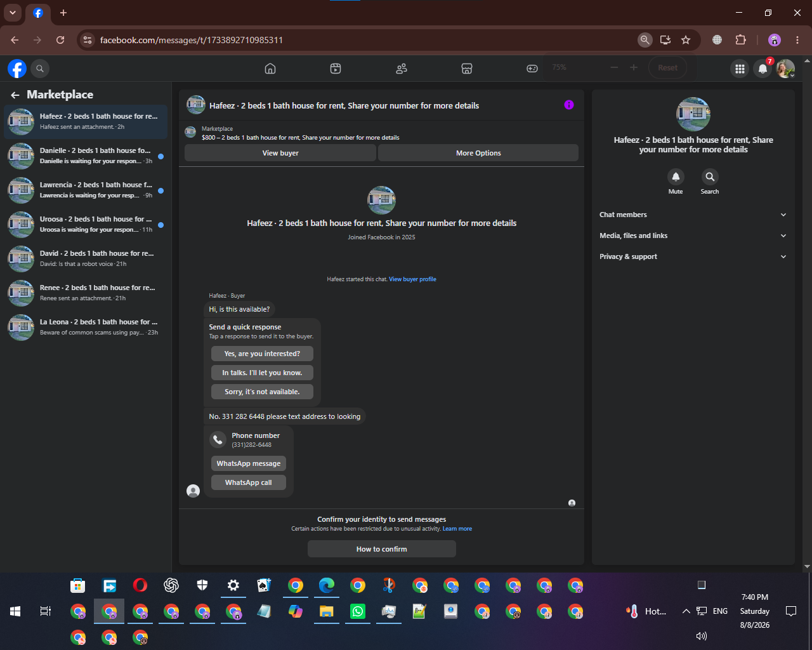Open File Explorer from the taskbar
This screenshot has width=812, height=650.
[327, 611]
